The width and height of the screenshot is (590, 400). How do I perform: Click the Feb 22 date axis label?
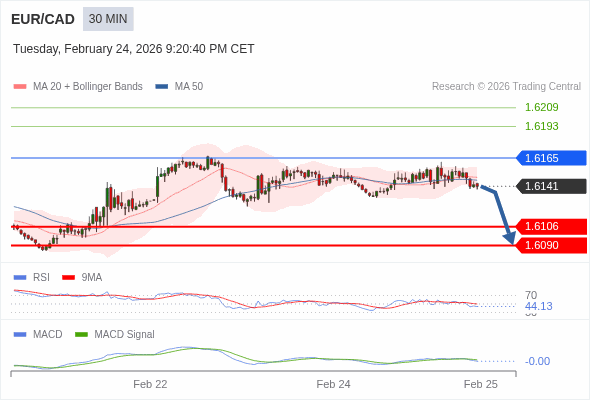tap(150, 384)
